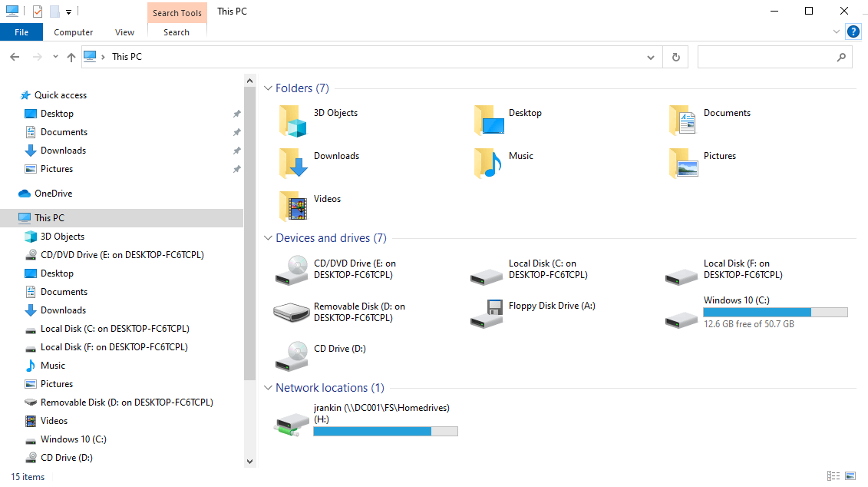The width and height of the screenshot is (868, 487).
Task: Collapse the Folders (7) group
Action: (x=268, y=88)
